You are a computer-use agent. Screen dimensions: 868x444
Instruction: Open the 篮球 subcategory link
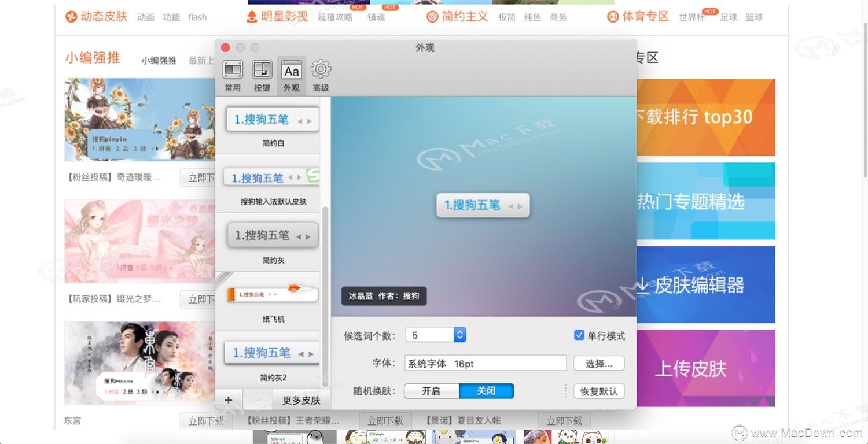tap(754, 17)
